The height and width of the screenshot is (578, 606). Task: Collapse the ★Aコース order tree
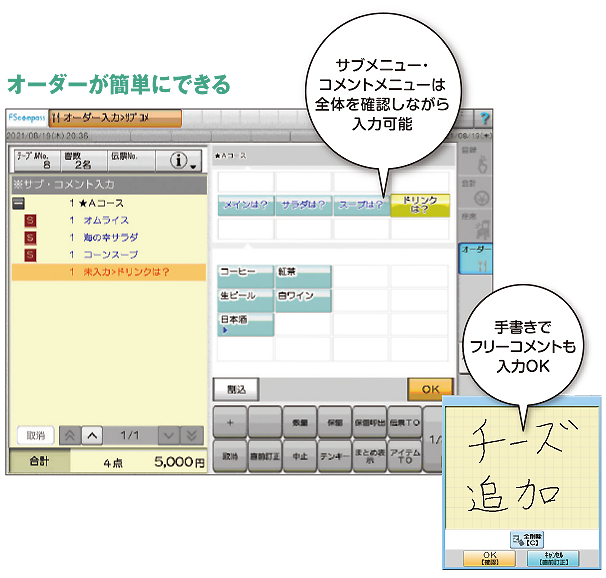click(19, 203)
